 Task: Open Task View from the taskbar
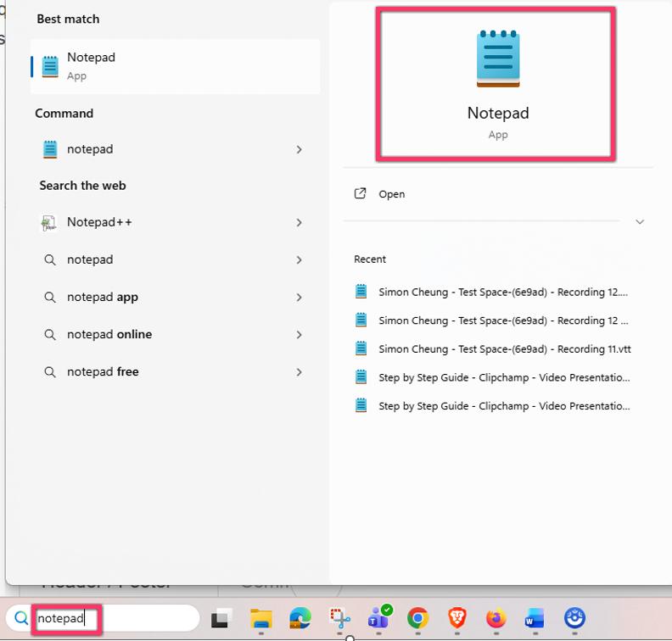[x=221, y=618]
